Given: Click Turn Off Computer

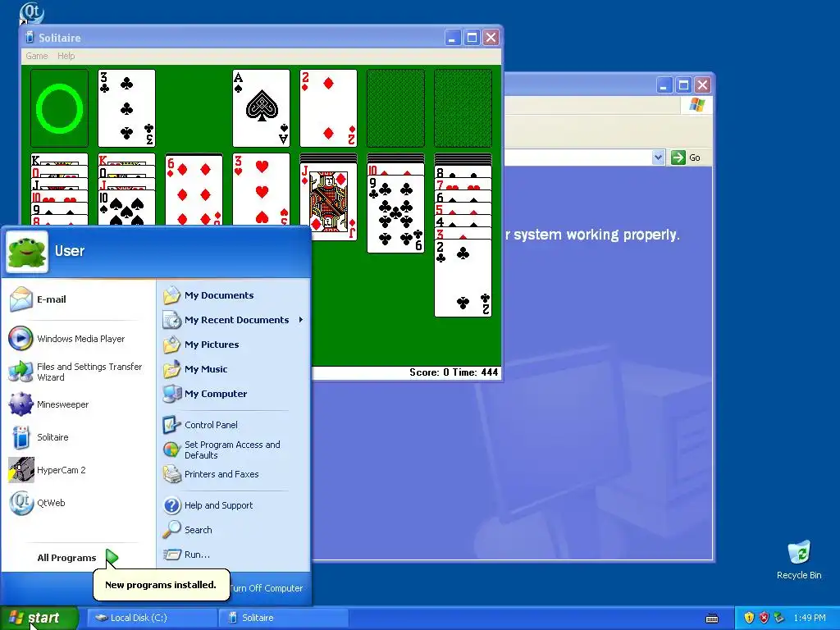Looking at the screenshot, I should click(267, 588).
